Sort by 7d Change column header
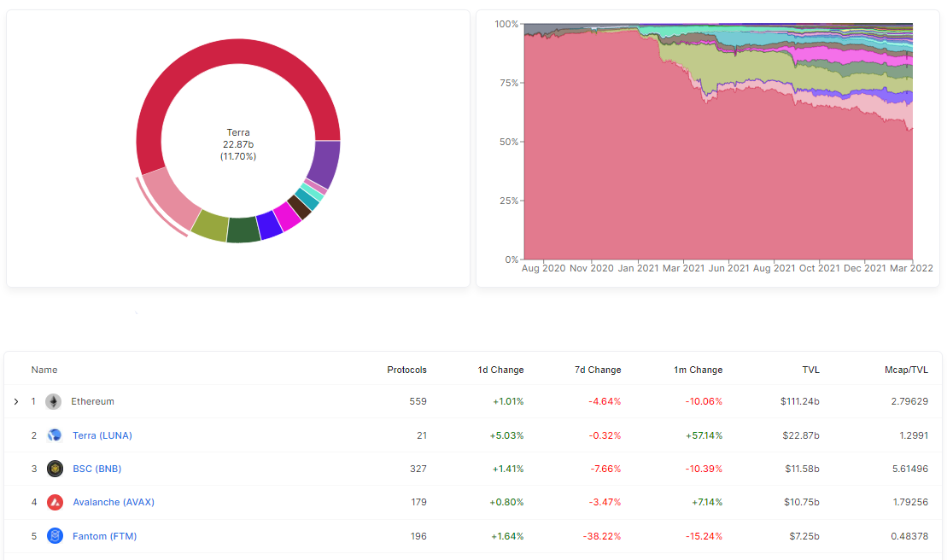This screenshot has height=560, width=947. pyautogui.click(x=597, y=370)
